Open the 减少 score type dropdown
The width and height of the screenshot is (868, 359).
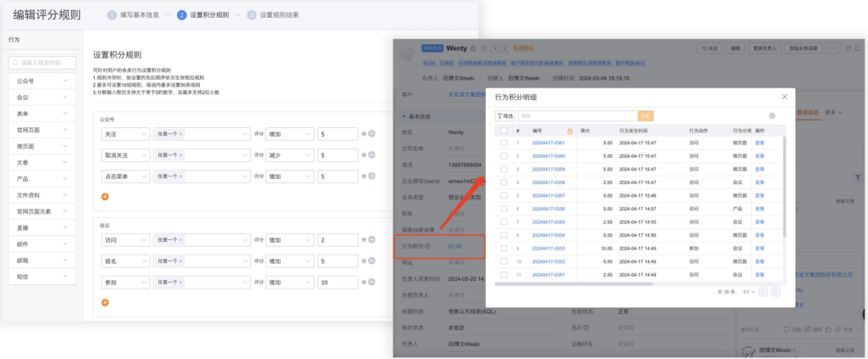tap(286, 155)
